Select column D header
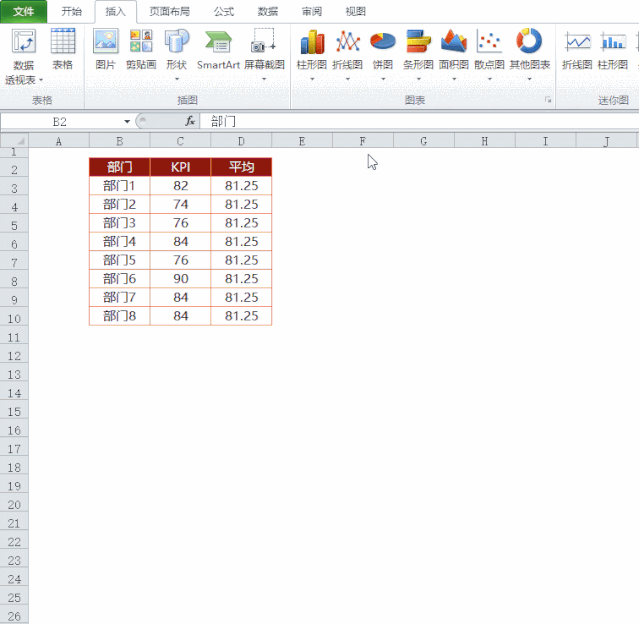Viewport: 639px width, 624px height. pos(241,141)
